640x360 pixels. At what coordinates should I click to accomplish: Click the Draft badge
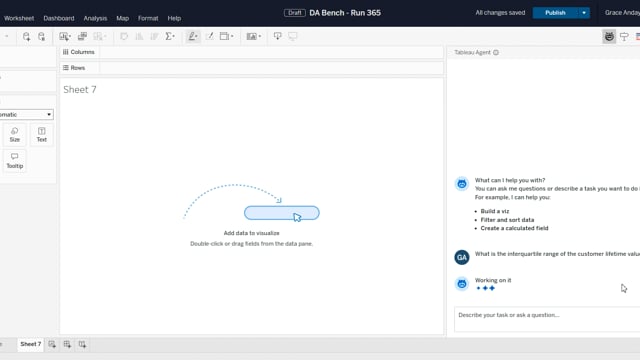click(295, 13)
